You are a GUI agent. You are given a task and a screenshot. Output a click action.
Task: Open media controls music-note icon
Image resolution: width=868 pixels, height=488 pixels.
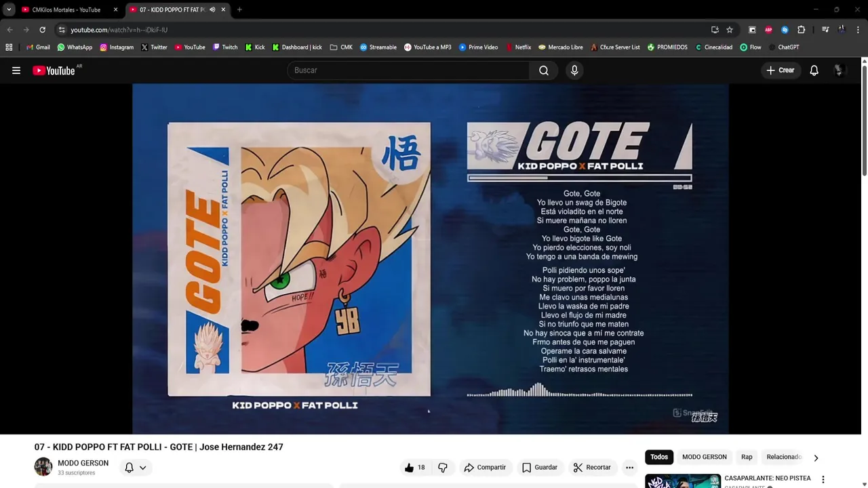pyautogui.click(x=825, y=30)
